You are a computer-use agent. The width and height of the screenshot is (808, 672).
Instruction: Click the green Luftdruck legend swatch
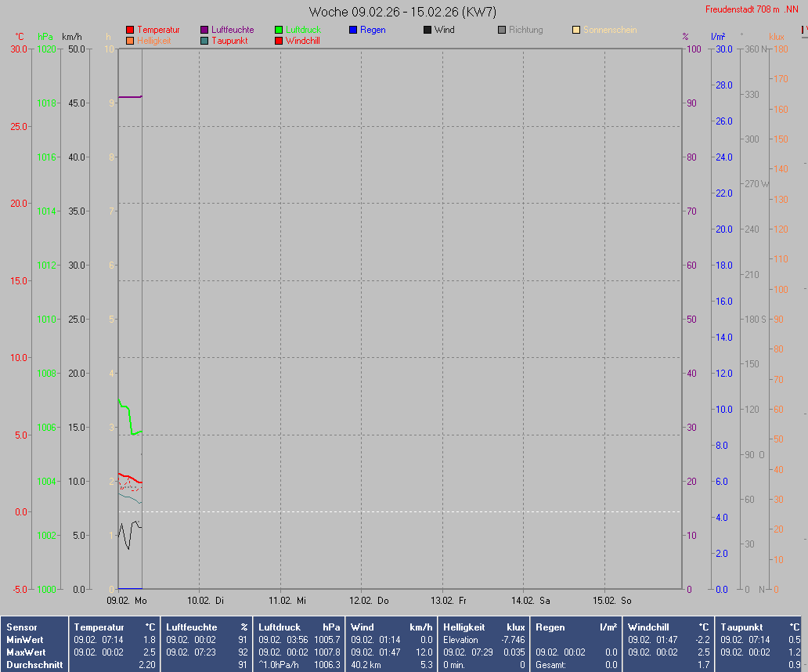(279, 30)
